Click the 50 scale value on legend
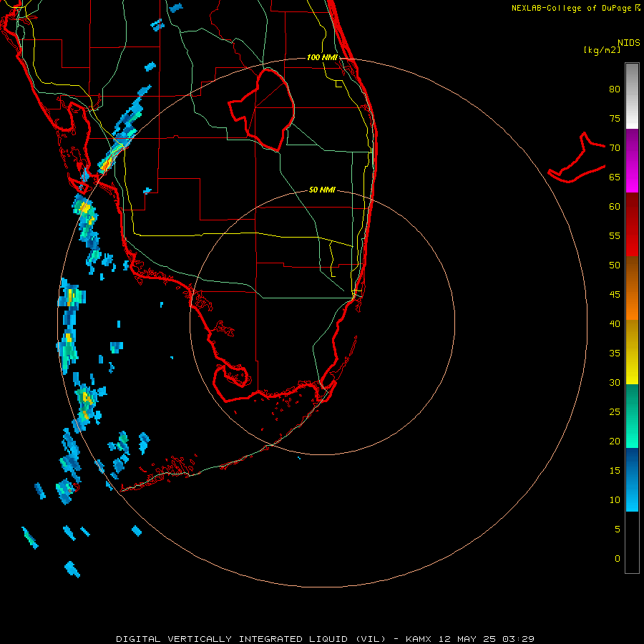 (x=615, y=265)
